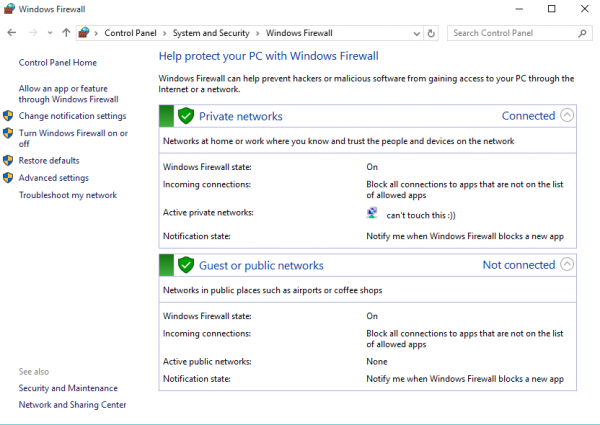
Task: Click the green shield icon beside Private networks
Action: coord(185,116)
